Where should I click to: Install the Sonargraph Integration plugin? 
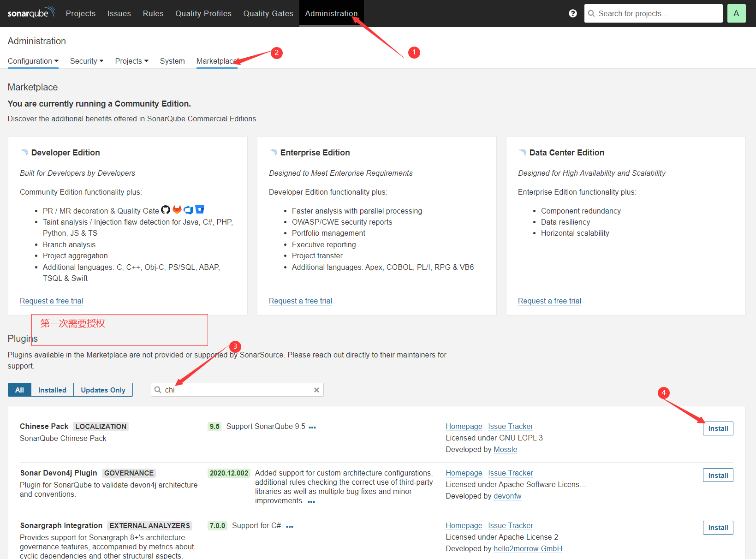click(718, 528)
